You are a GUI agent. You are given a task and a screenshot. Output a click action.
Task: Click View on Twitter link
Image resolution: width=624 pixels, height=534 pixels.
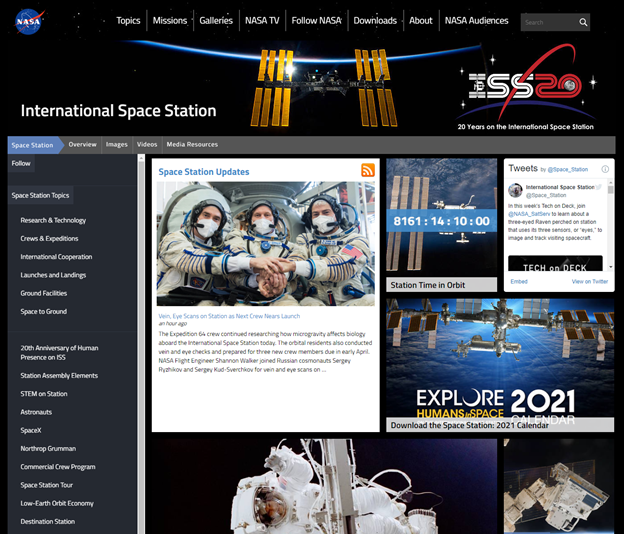[x=590, y=282]
